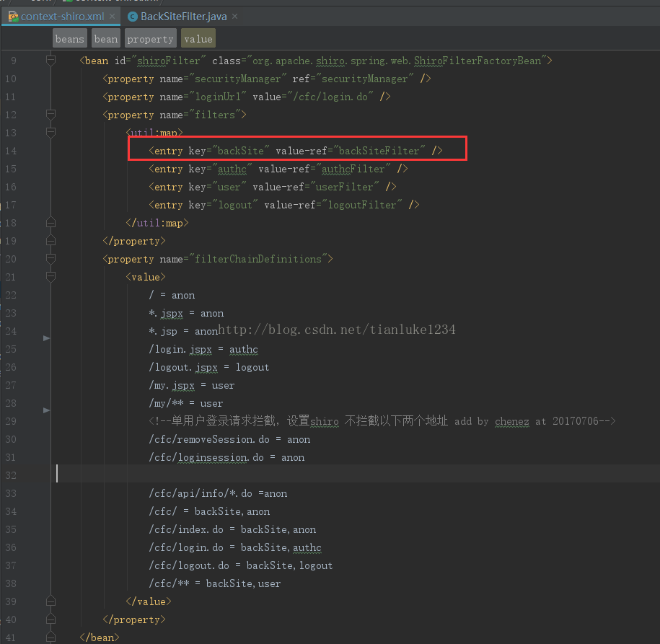Click the Chinese comment on line 29
The height and width of the screenshot is (644, 660).
tap(382, 421)
